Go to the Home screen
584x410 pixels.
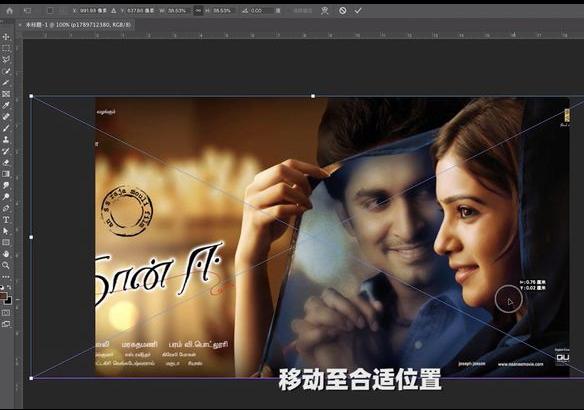[x=10, y=11]
